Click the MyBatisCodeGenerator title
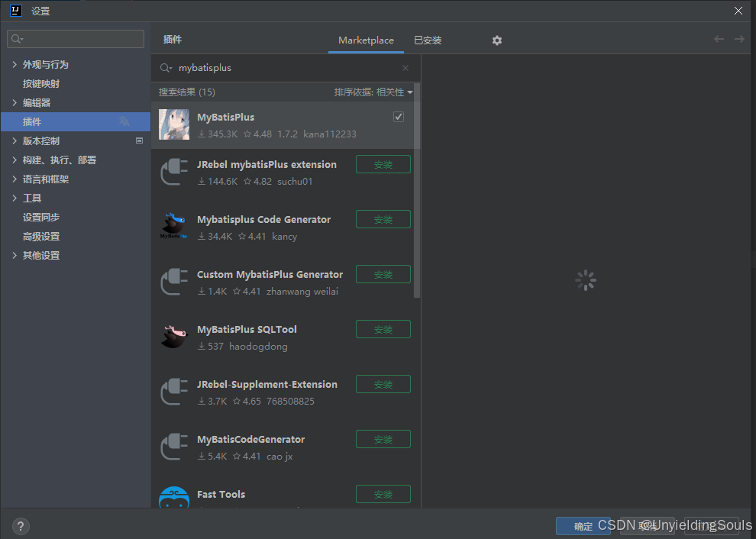 [x=250, y=439]
